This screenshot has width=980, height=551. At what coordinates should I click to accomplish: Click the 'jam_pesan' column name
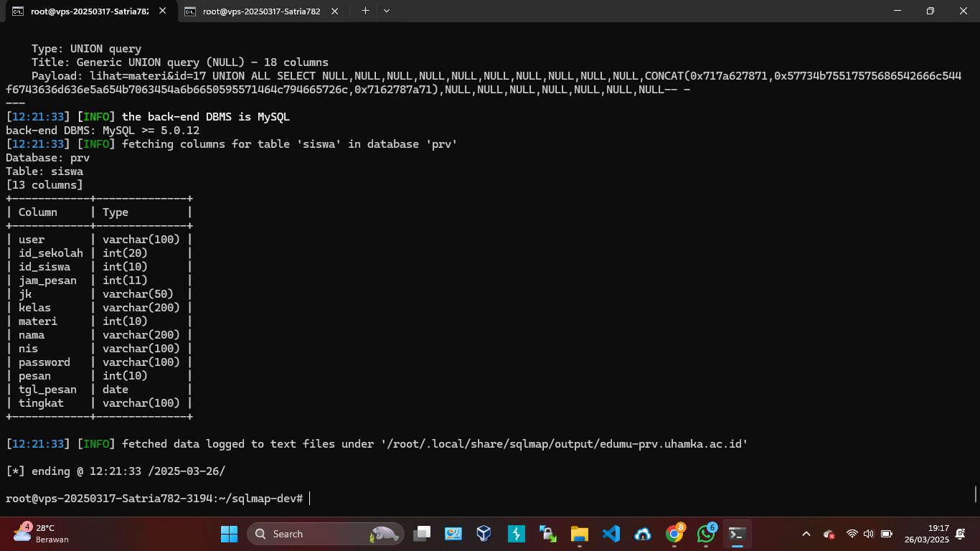point(47,281)
